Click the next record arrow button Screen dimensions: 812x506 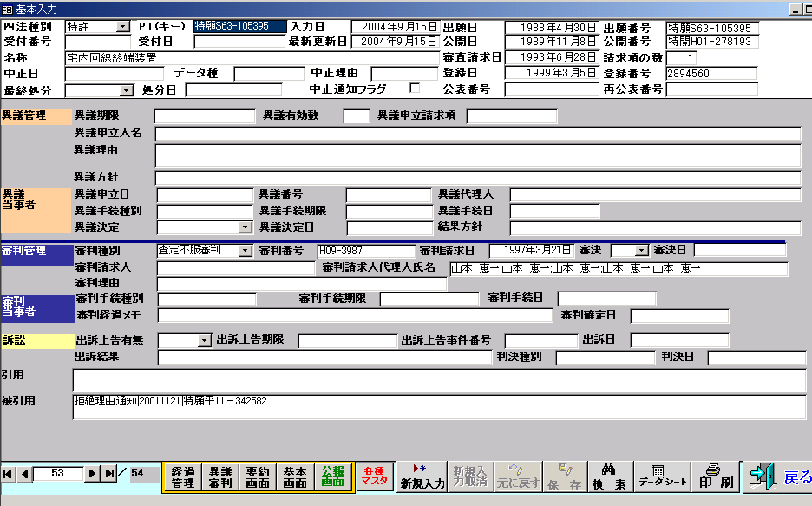92,473
